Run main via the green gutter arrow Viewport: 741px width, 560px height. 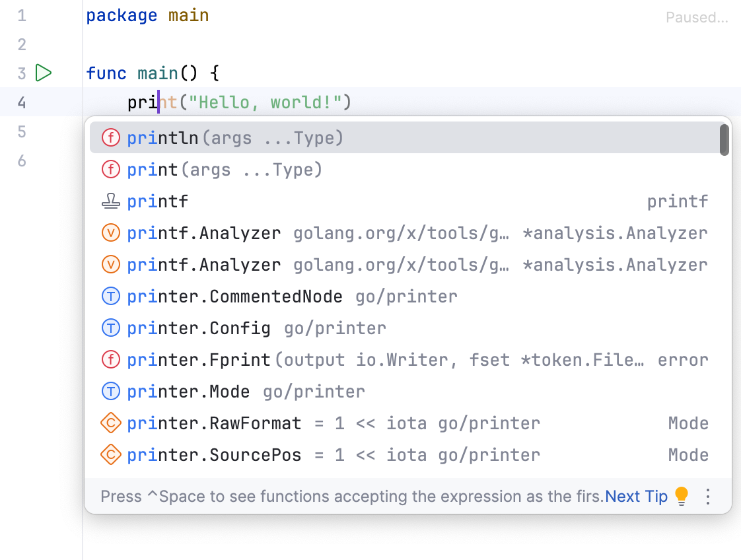tap(43, 73)
